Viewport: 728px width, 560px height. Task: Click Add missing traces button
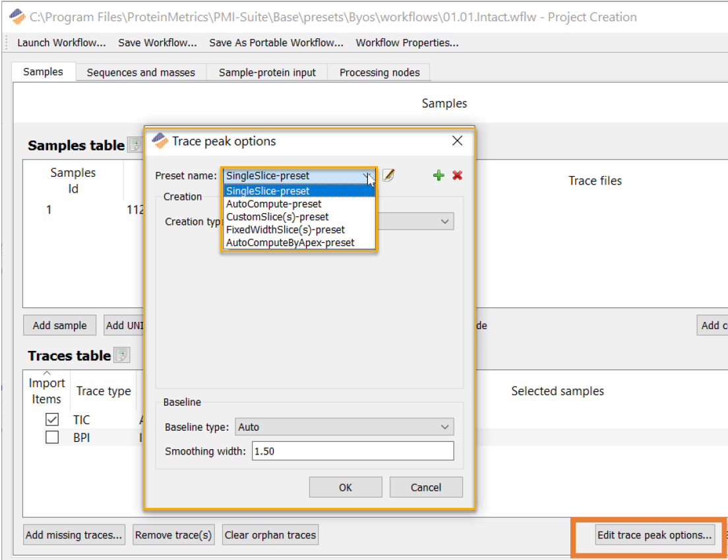(74, 535)
